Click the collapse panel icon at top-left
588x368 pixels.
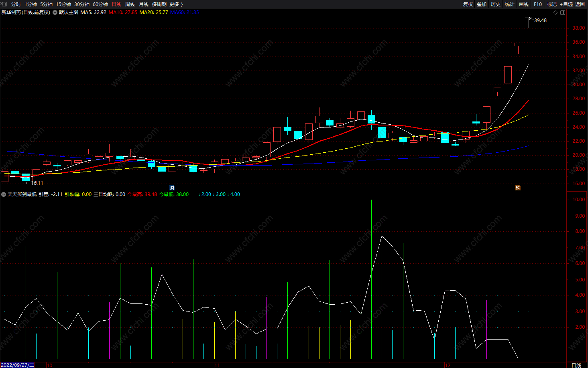(4, 4)
